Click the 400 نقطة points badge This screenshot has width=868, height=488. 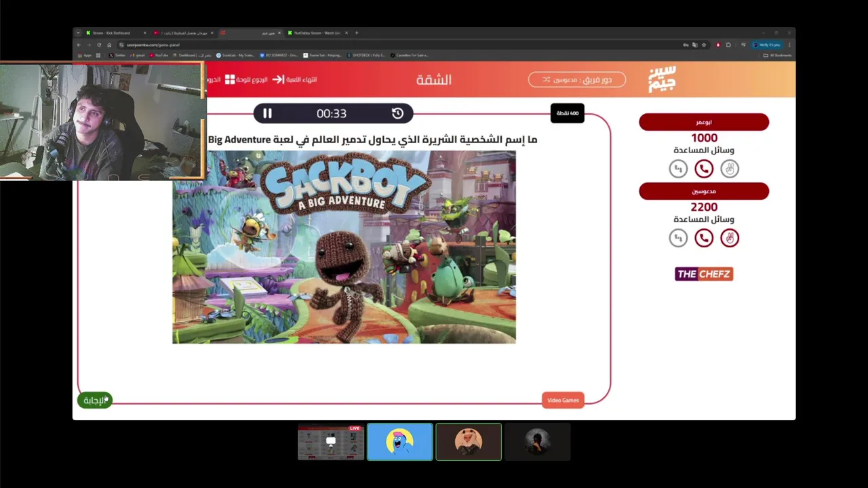568,113
